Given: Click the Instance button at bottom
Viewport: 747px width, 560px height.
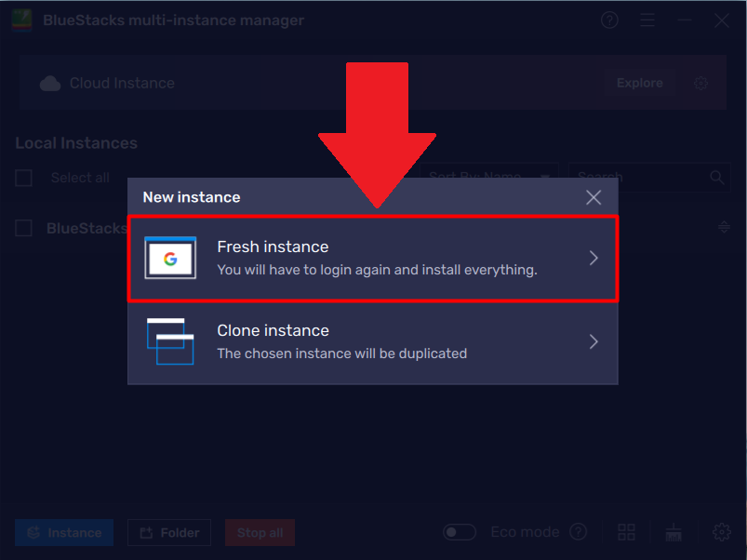Looking at the screenshot, I should pyautogui.click(x=64, y=532).
